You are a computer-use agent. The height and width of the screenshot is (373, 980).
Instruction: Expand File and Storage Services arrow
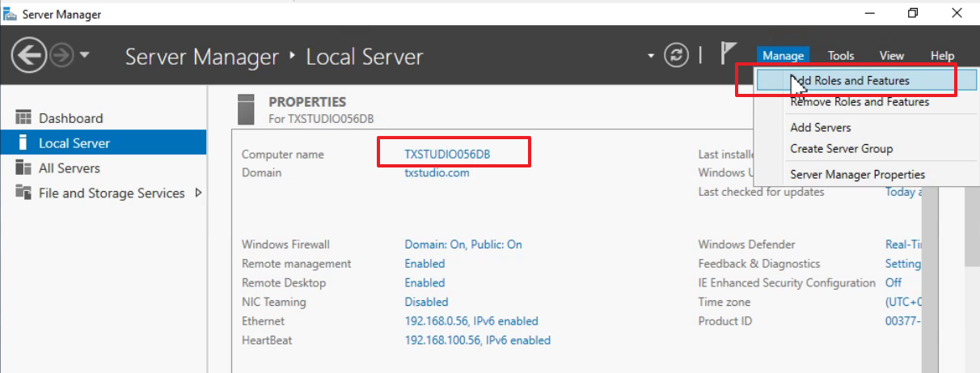[x=198, y=193]
